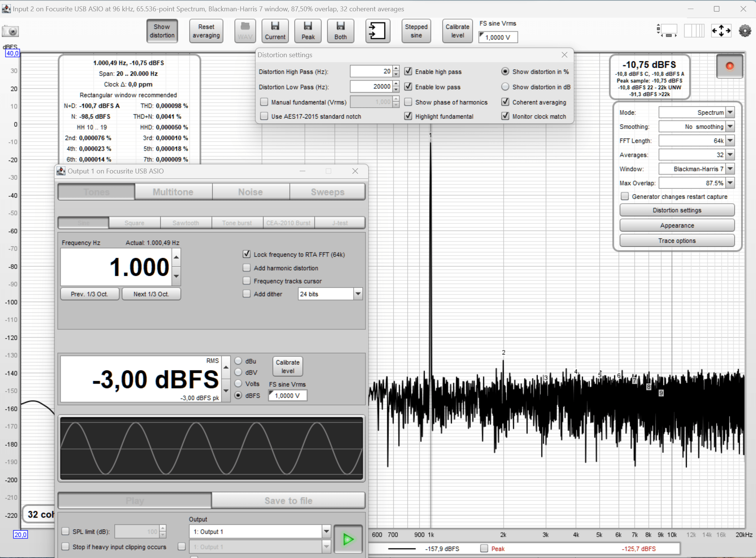Enable Manual fundamental (Vrms) checkbox

pyautogui.click(x=264, y=102)
